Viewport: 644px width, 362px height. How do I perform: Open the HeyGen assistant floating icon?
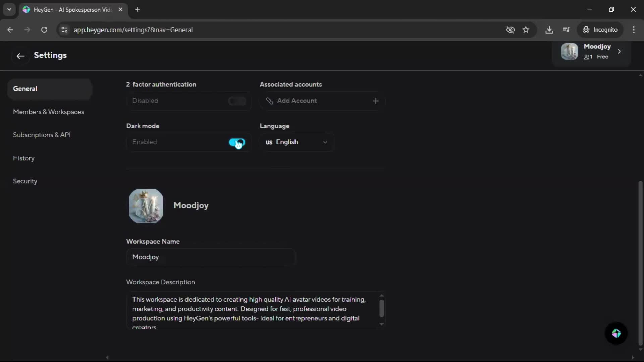pyautogui.click(x=616, y=333)
